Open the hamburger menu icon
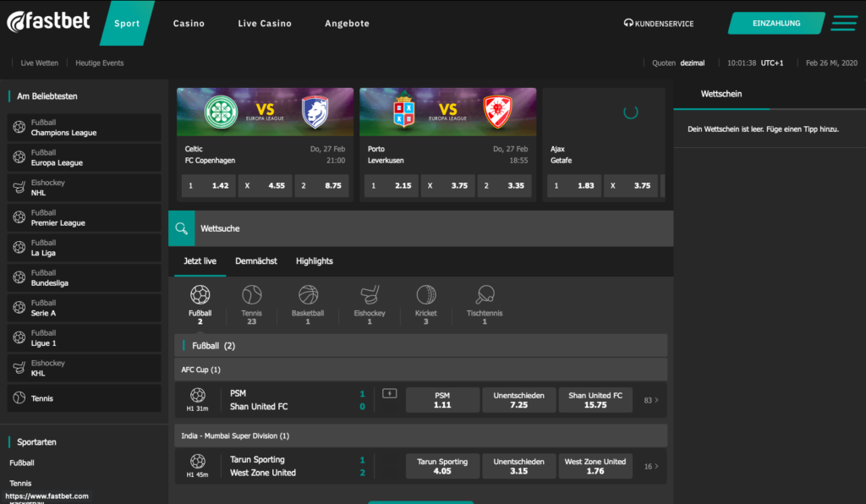Screen dimensions: 866x504 844,23
